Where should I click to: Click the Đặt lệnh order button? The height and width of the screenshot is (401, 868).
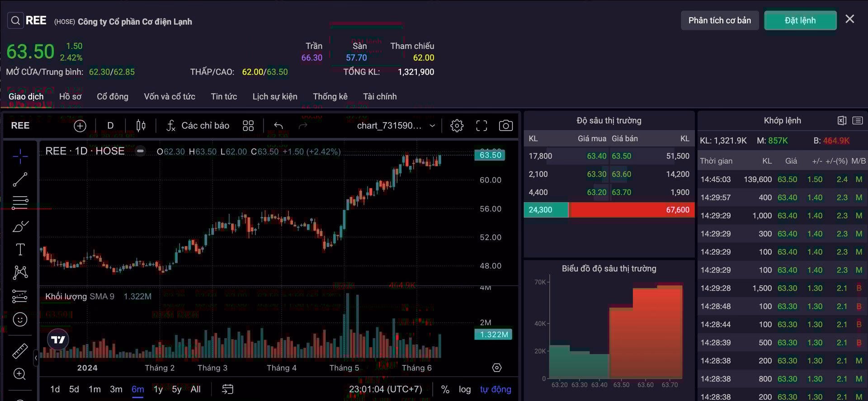pos(800,20)
